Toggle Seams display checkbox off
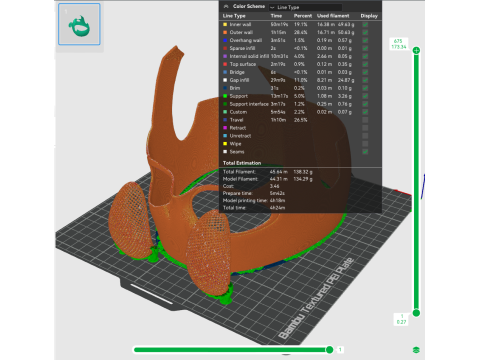The width and height of the screenshot is (480, 360). pos(365,152)
